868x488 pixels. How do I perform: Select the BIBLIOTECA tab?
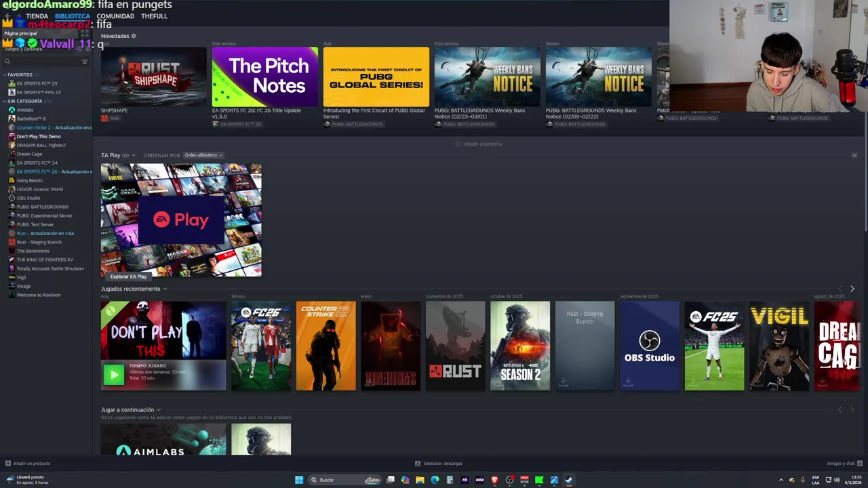click(x=72, y=16)
